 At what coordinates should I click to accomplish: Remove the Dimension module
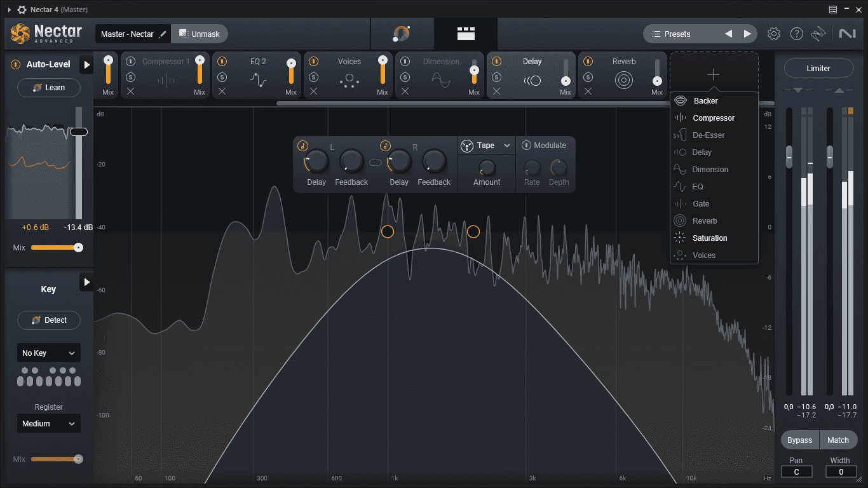coord(405,91)
